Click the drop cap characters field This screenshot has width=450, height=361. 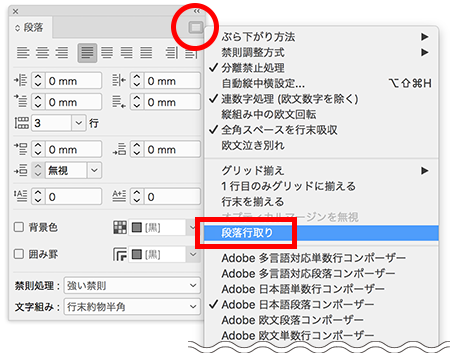(x=172, y=197)
